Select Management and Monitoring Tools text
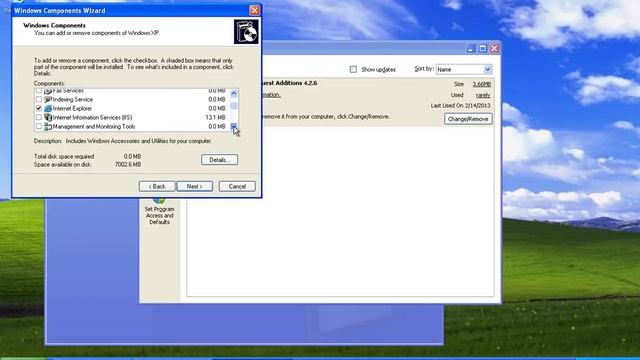This screenshot has height=360, width=640. coord(94,127)
